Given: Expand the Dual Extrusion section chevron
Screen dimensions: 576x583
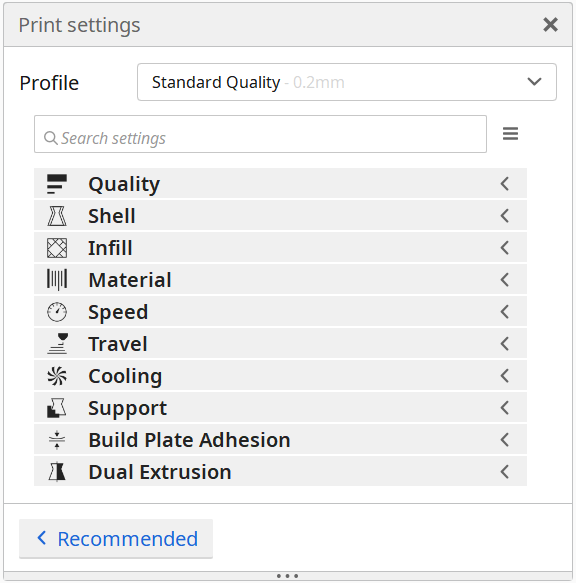Looking at the screenshot, I should (x=505, y=472).
